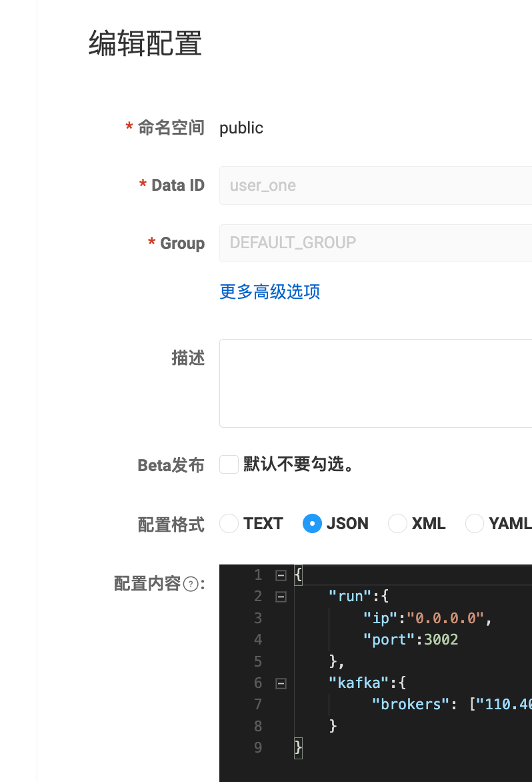Collapse the "run" block fold marker
The height and width of the screenshot is (782, 532).
(x=281, y=597)
